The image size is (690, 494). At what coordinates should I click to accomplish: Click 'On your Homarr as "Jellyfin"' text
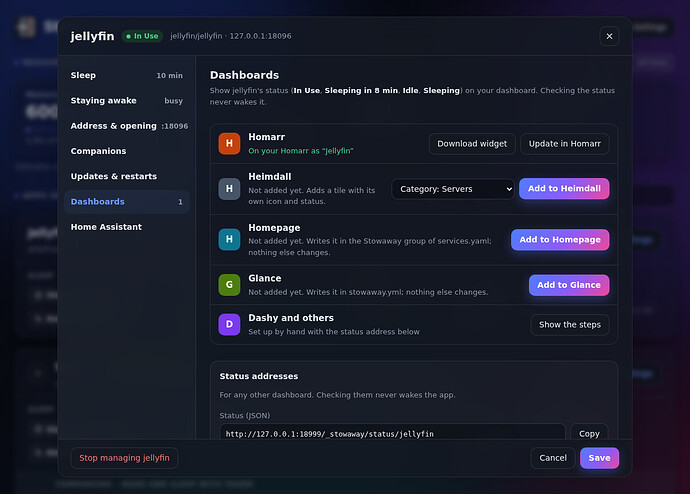(x=301, y=151)
